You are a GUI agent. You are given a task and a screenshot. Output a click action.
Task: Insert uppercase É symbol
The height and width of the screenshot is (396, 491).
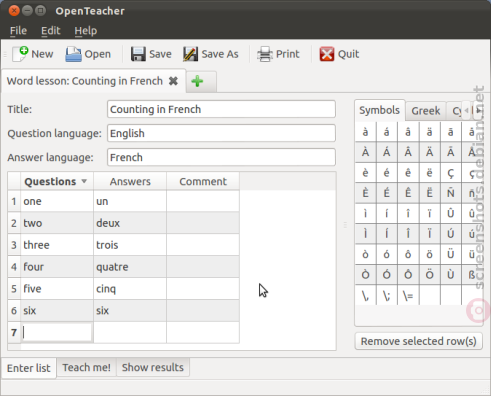coord(387,193)
